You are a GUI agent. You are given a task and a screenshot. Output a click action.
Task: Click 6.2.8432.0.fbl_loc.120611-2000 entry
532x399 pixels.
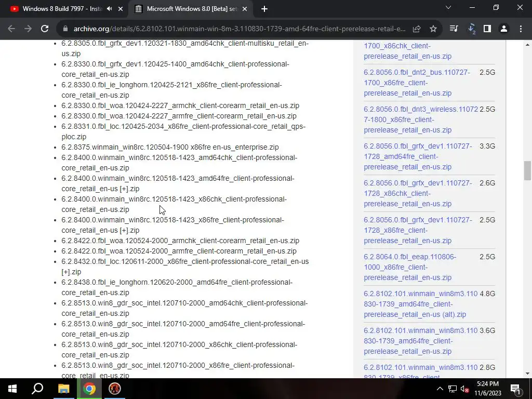(x=185, y=267)
